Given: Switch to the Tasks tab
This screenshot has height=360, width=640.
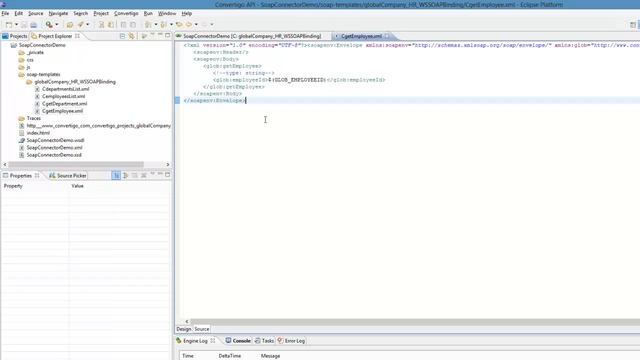Looking at the screenshot, I should click(264, 341).
